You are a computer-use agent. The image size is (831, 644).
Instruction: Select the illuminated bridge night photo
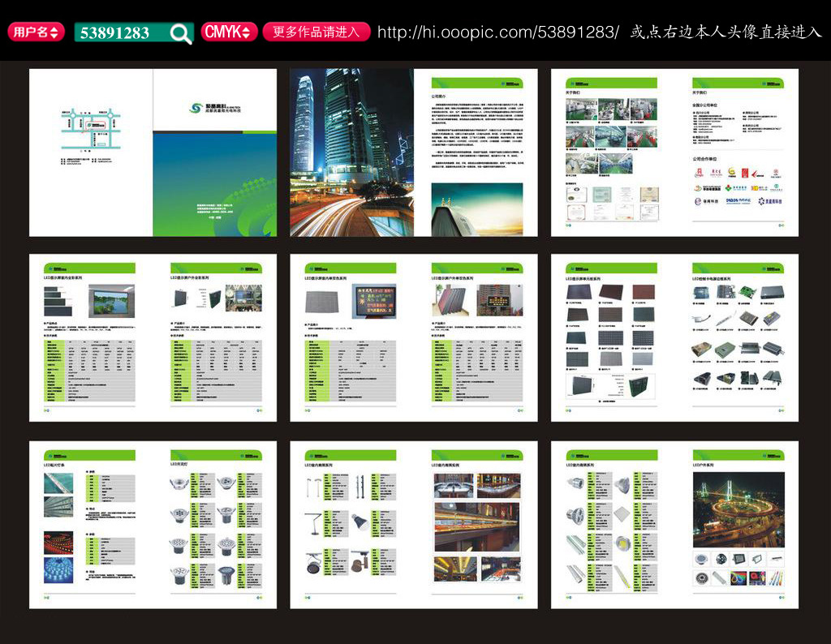tap(738, 509)
